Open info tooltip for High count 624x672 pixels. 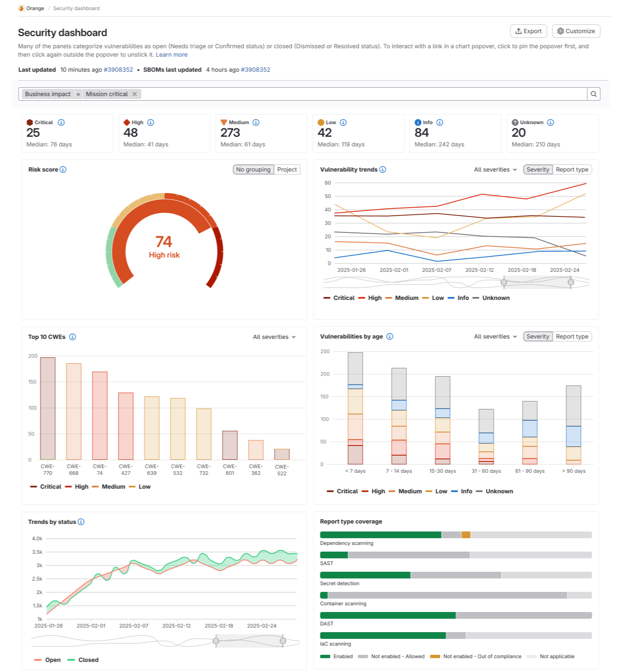coord(151,122)
